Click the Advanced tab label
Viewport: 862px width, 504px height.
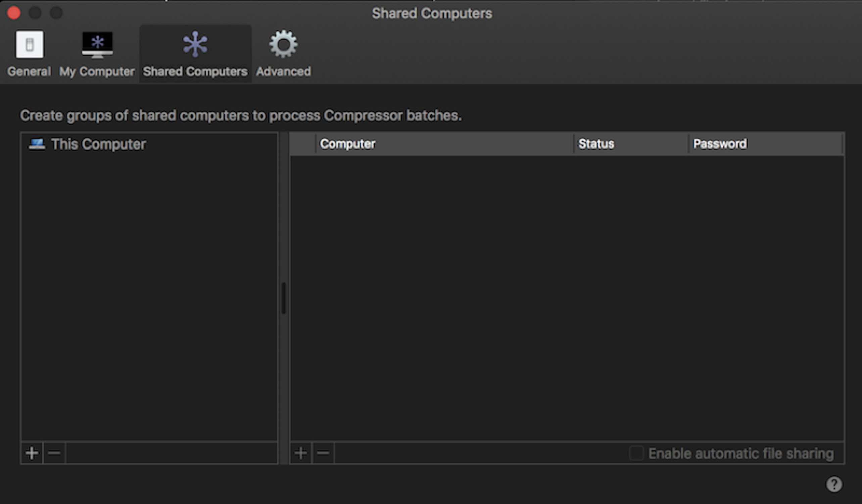pos(283,71)
